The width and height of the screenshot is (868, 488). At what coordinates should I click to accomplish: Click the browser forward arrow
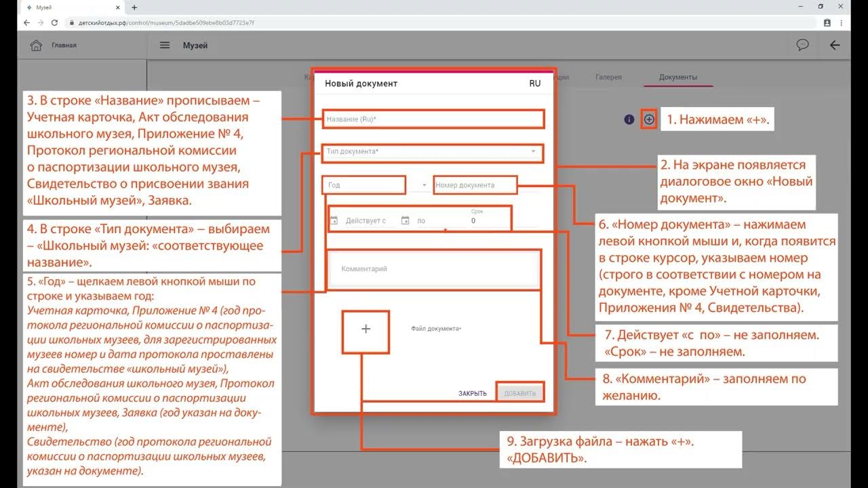[x=41, y=22]
